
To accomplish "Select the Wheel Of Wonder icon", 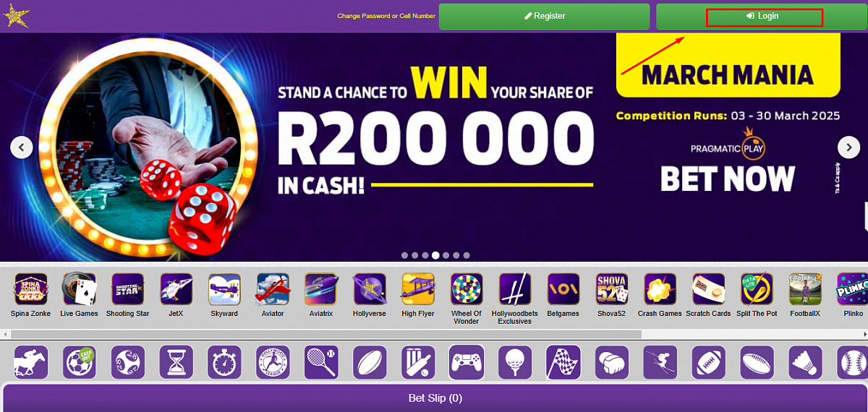I will [x=467, y=289].
